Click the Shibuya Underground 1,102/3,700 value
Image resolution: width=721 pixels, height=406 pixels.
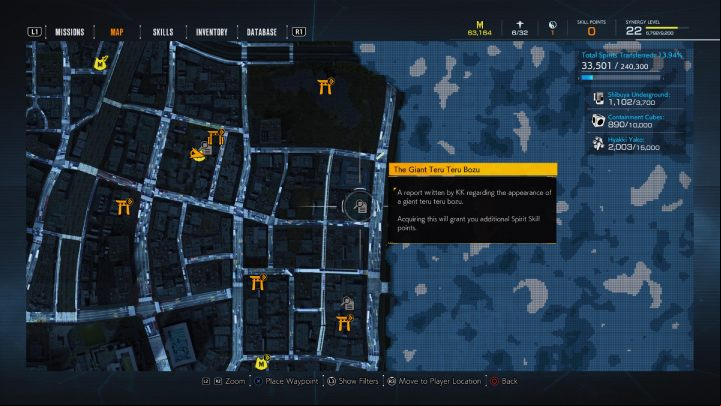(x=631, y=102)
